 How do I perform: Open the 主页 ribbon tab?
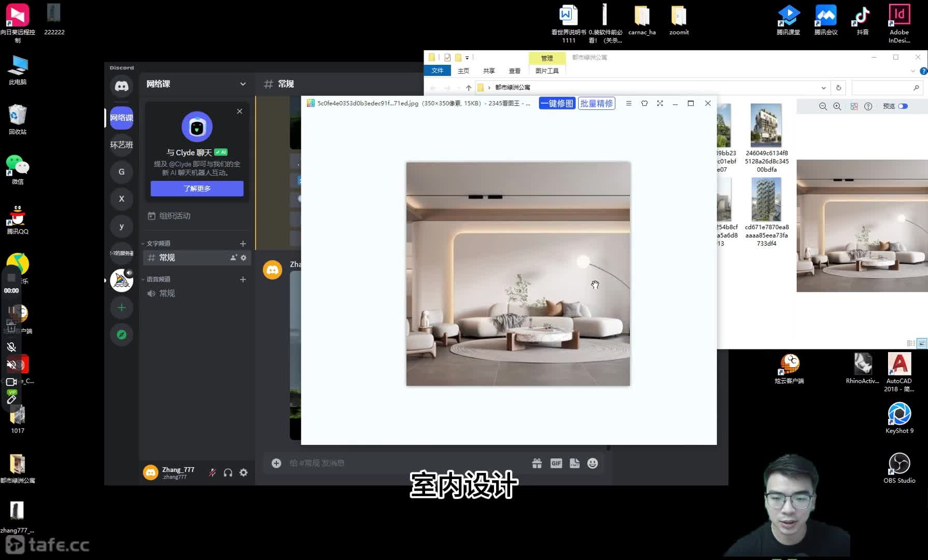click(463, 71)
